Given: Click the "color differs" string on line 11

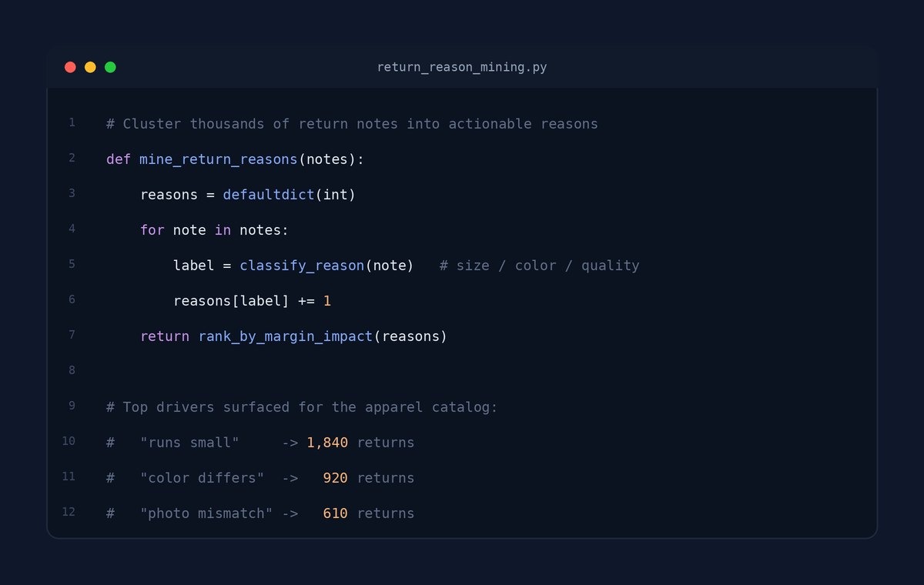Looking at the screenshot, I should [x=203, y=478].
